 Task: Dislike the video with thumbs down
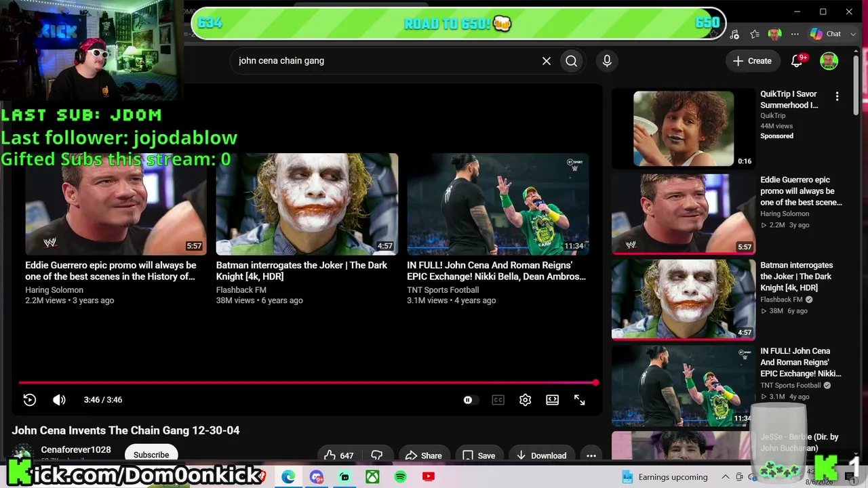click(x=378, y=455)
